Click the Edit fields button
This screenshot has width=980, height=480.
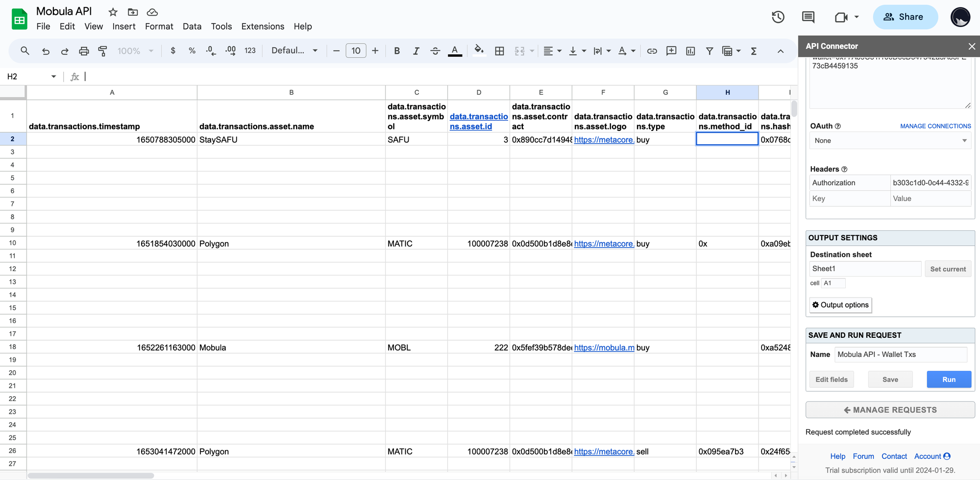point(832,379)
